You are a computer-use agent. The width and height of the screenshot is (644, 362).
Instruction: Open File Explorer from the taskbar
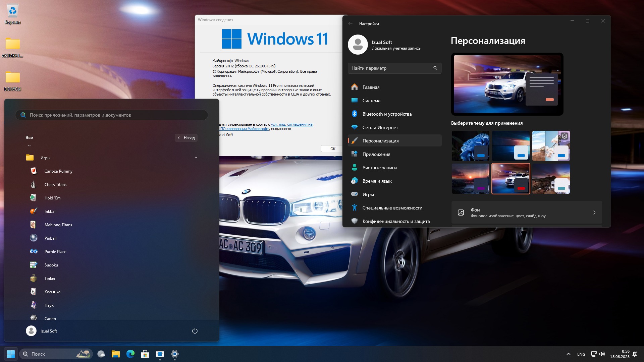click(116, 354)
